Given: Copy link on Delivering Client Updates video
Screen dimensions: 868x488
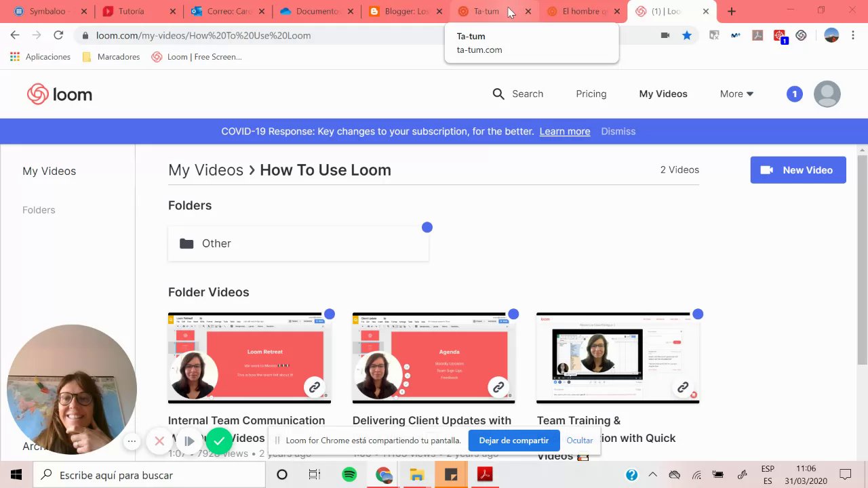Looking at the screenshot, I should [498, 388].
